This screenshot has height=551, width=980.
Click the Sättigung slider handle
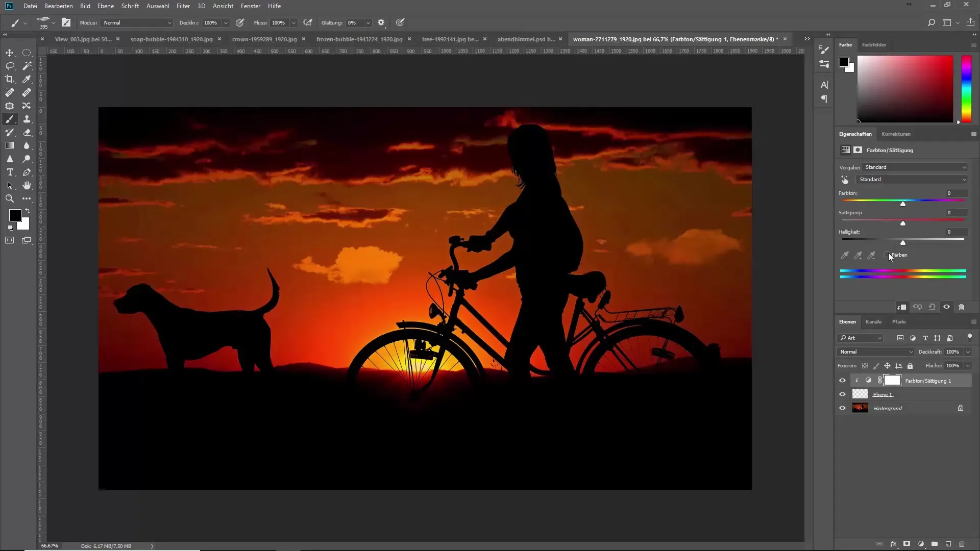coord(903,223)
